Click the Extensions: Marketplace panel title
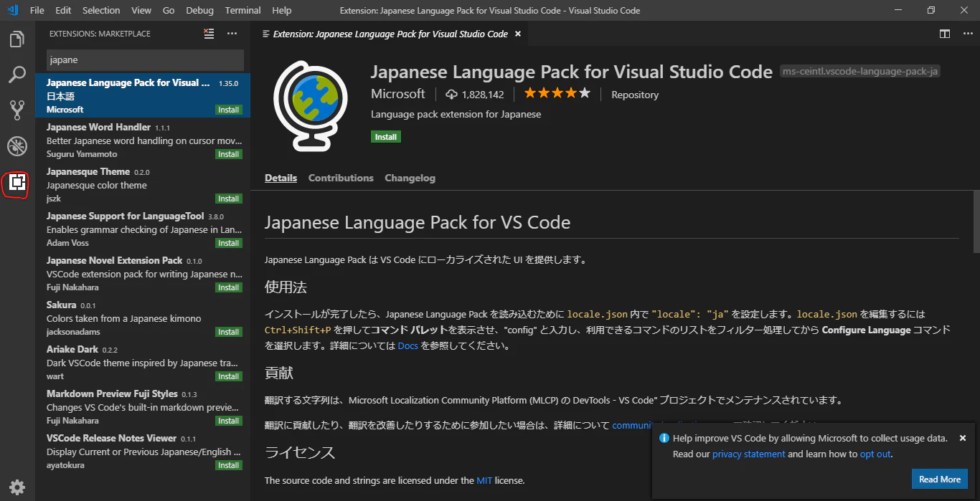This screenshot has width=980, height=501. [x=100, y=34]
